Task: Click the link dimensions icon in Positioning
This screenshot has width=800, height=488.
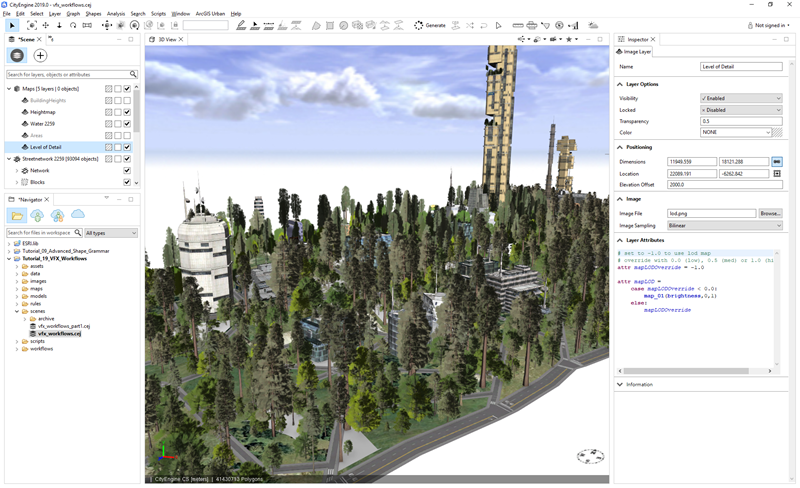Action: tap(777, 161)
